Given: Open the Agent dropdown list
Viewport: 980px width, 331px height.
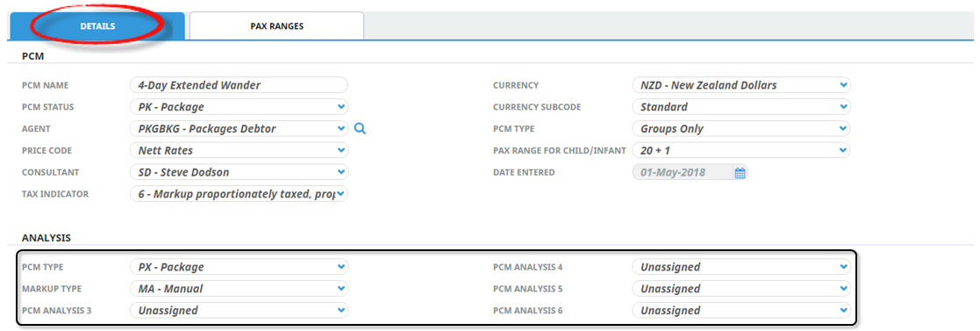Looking at the screenshot, I should point(239,129).
